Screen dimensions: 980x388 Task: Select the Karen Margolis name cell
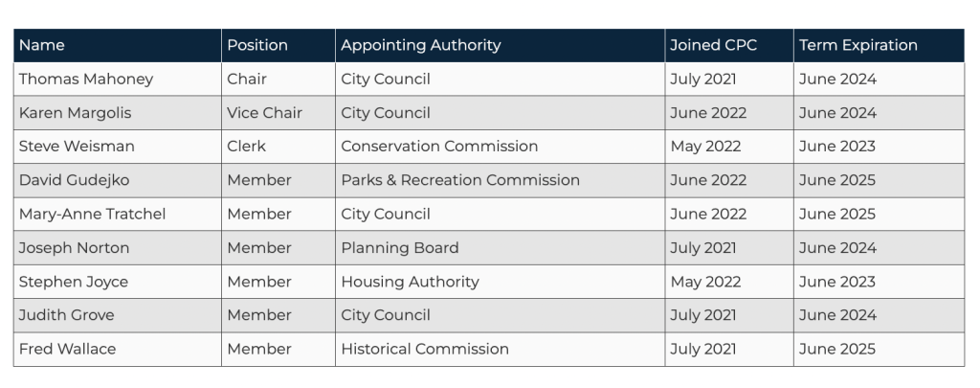click(76, 113)
